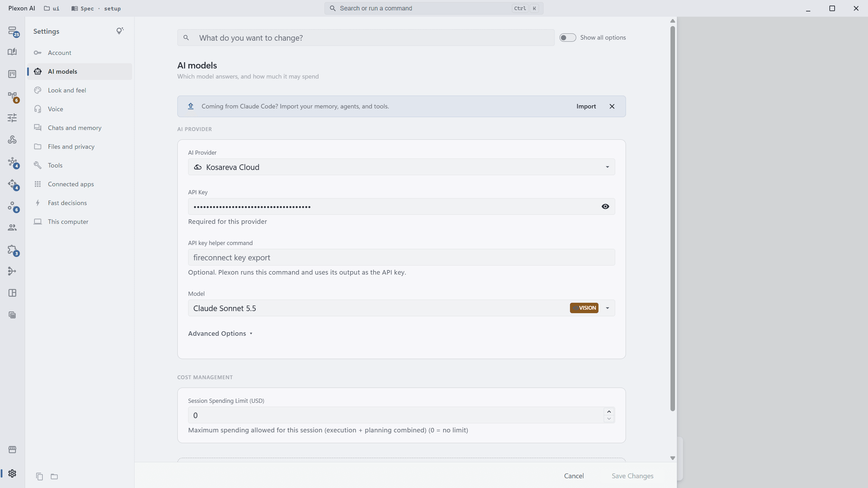Open Connected apps settings
868x488 pixels.
point(80,184)
